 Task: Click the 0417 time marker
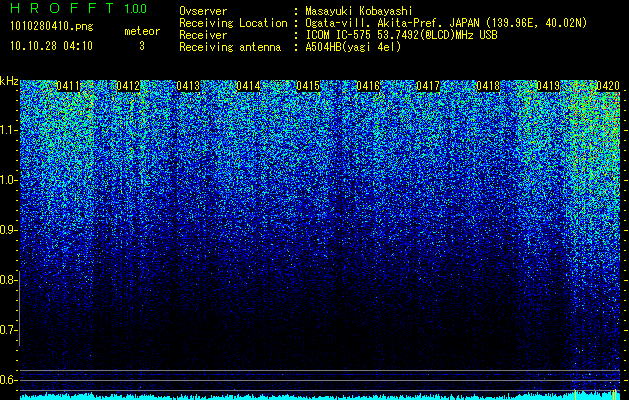point(428,86)
